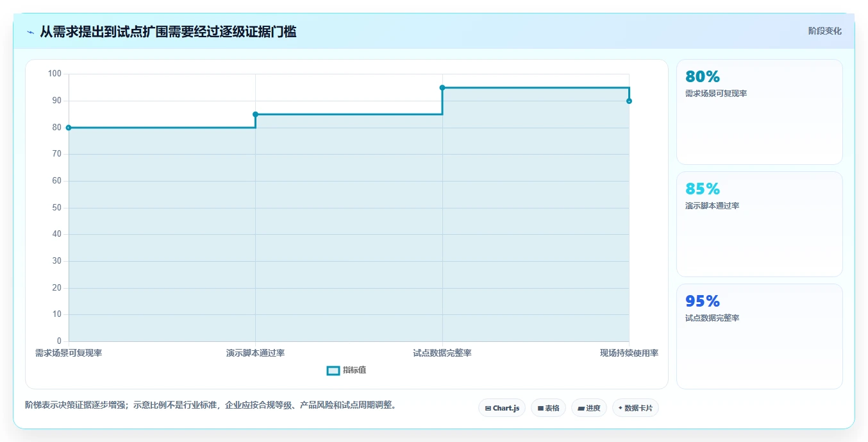
Task: Toggle the 指标值 legend item
Action: pyautogui.click(x=346, y=370)
